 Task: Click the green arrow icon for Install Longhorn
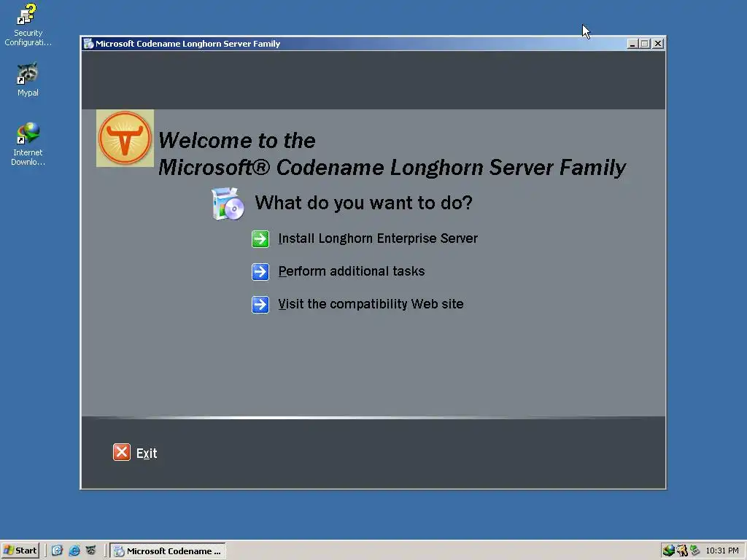pyautogui.click(x=260, y=239)
